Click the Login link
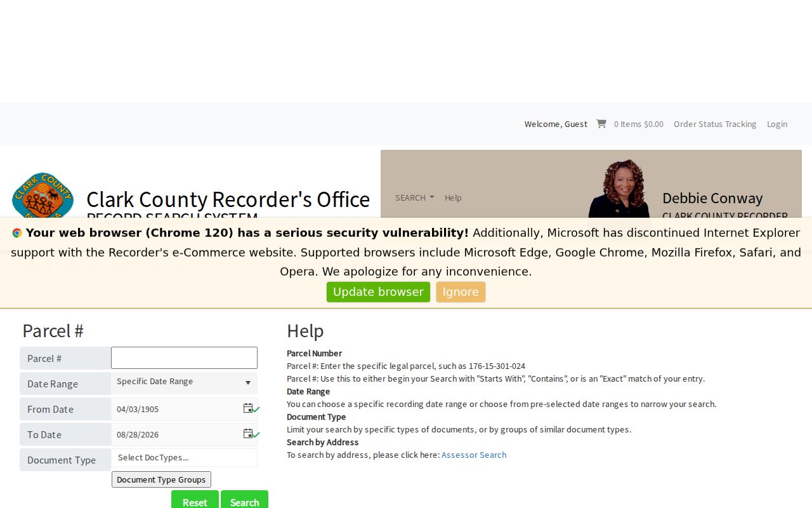Screen dimensions: 812x508 [x=777, y=124]
